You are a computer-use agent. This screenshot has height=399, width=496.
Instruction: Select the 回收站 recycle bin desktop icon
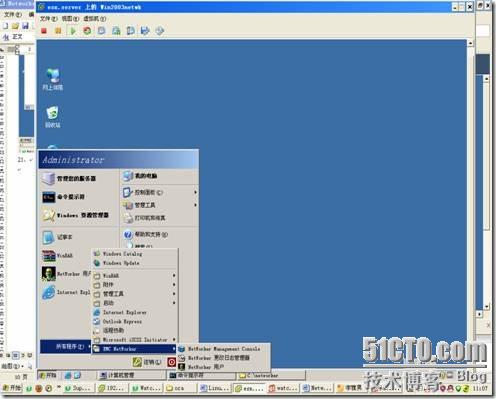53,117
